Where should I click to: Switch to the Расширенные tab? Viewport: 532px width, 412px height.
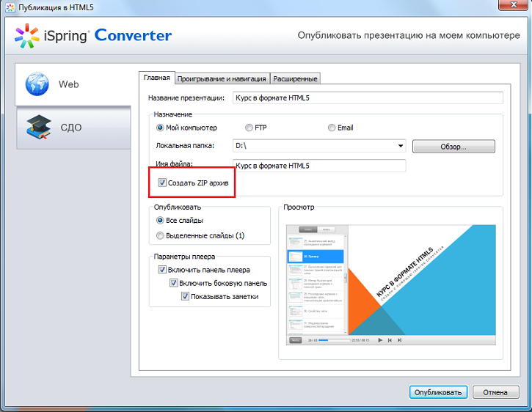[295, 78]
